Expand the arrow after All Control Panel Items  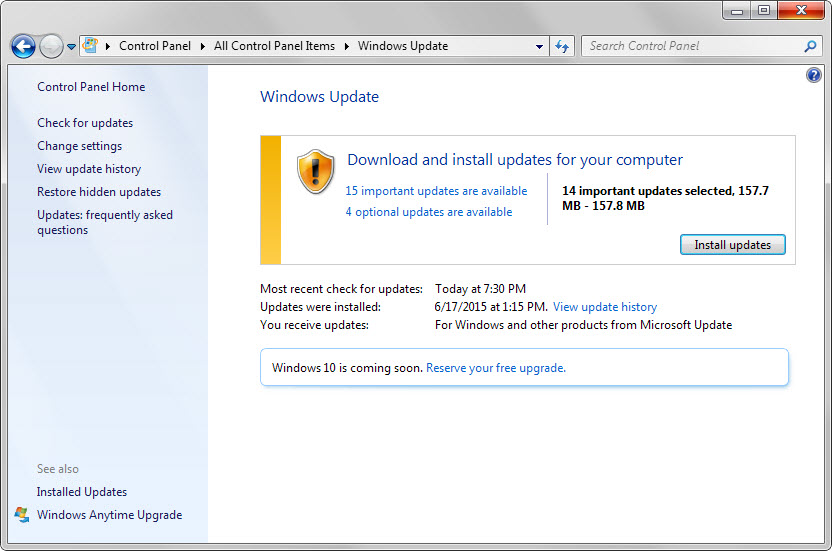click(x=346, y=46)
